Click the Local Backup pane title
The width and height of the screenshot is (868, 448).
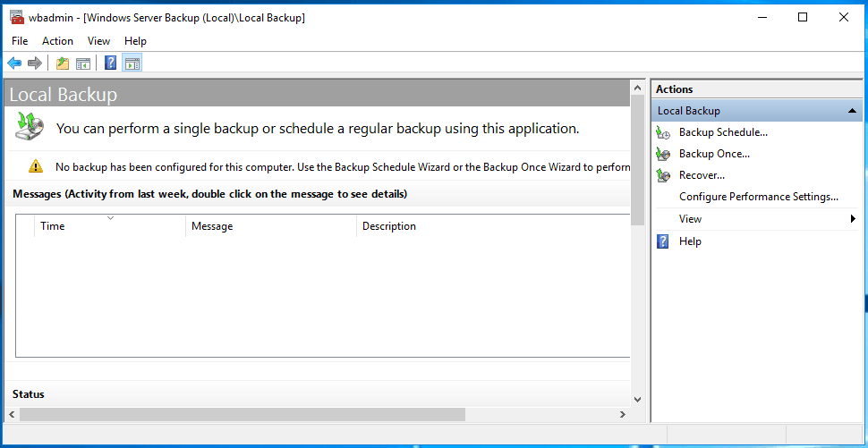point(64,95)
